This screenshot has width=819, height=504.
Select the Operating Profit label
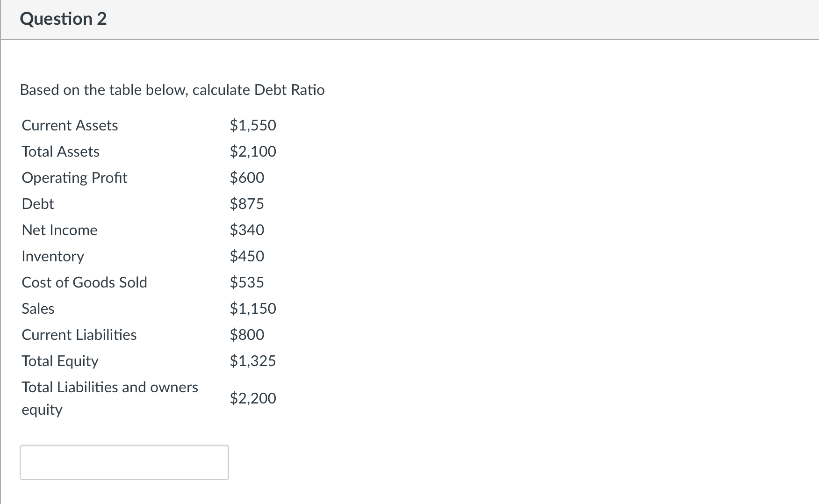coord(74,177)
